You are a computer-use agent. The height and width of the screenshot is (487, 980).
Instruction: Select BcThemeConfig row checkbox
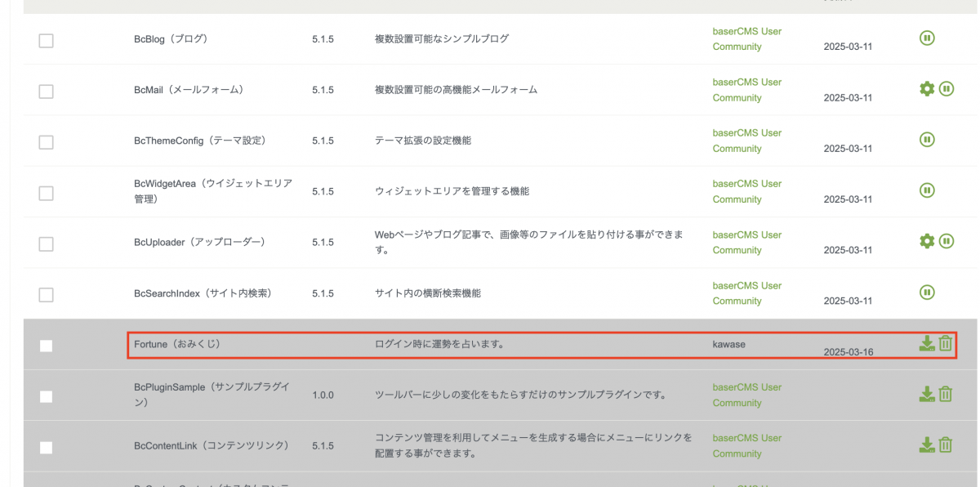point(46,141)
